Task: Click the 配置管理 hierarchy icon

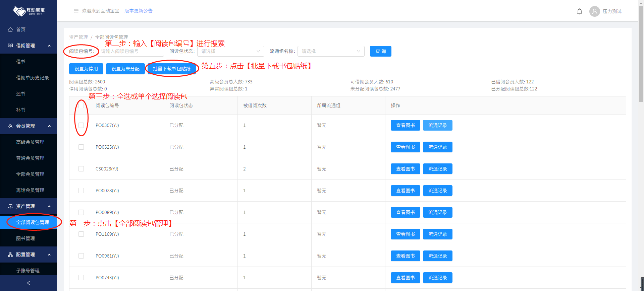Action: tap(10, 254)
